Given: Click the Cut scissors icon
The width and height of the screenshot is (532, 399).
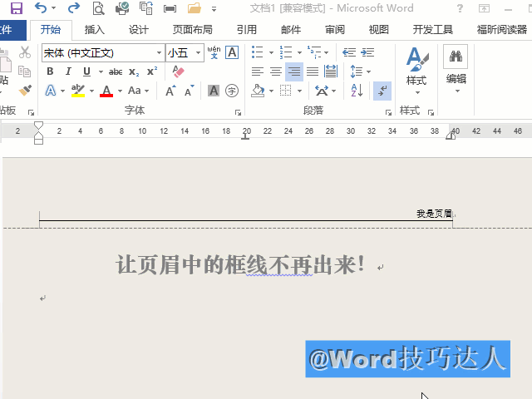Looking at the screenshot, I should (x=25, y=52).
